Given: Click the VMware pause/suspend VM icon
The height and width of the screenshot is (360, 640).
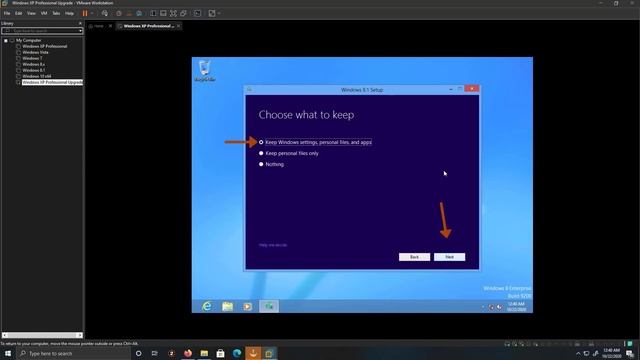Looking at the screenshot, I should coord(85,13).
